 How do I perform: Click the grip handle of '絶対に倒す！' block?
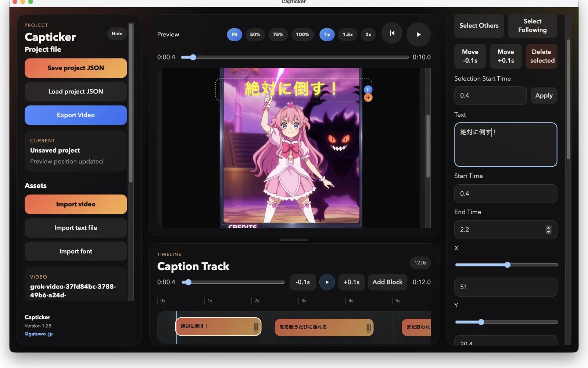[256, 327]
